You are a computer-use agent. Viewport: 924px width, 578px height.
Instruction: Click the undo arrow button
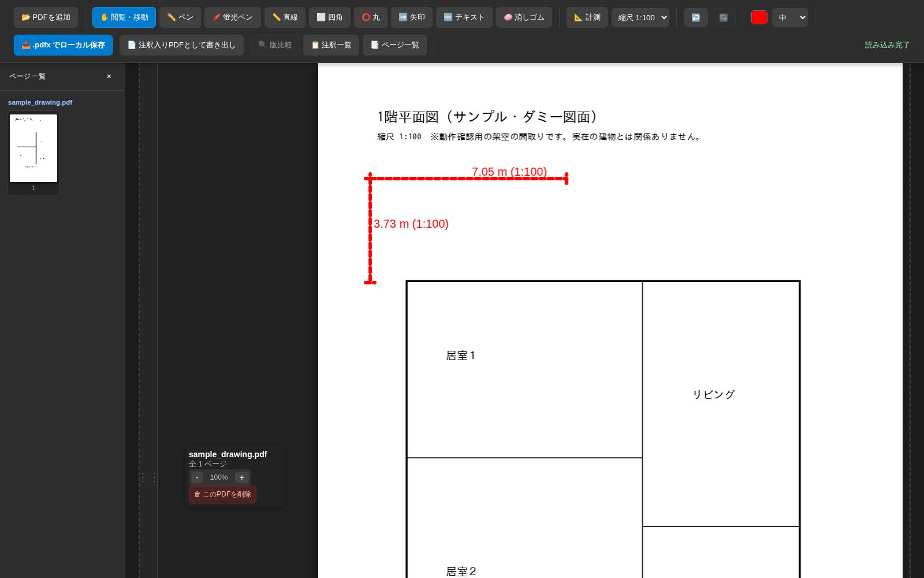pos(696,17)
